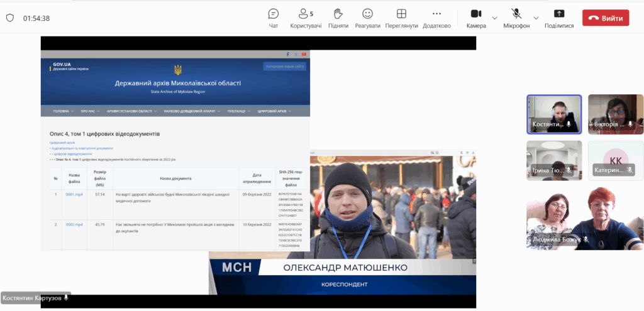This screenshot has height=311, width=644.
Task: Click the GOV.UA logo link
Action: (x=69, y=66)
